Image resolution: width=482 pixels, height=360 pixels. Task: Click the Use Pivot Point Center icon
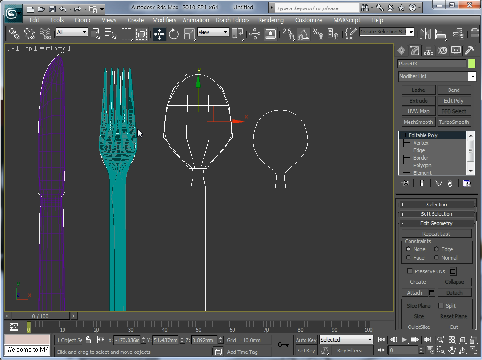coord(237,34)
